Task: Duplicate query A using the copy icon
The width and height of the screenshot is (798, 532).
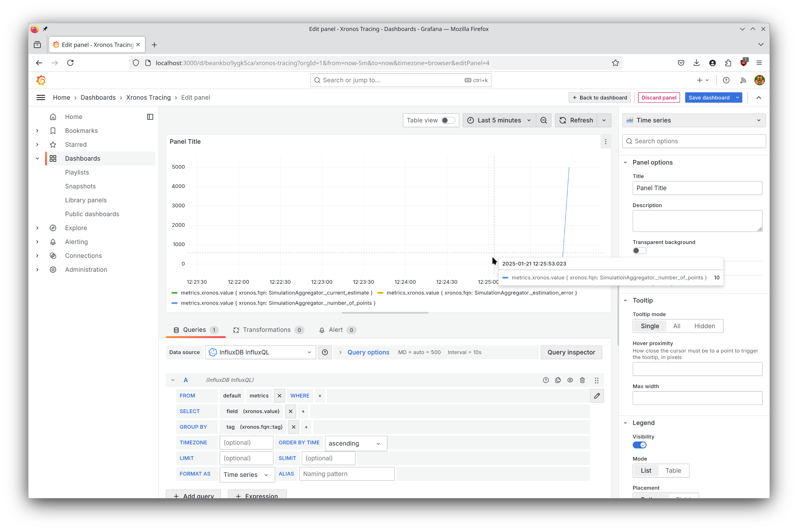Action: pyautogui.click(x=558, y=380)
